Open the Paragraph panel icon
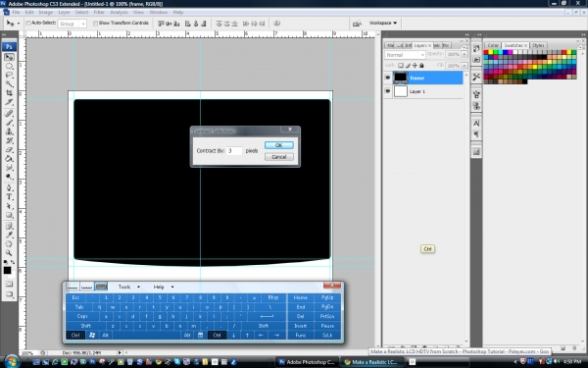 (476, 134)
